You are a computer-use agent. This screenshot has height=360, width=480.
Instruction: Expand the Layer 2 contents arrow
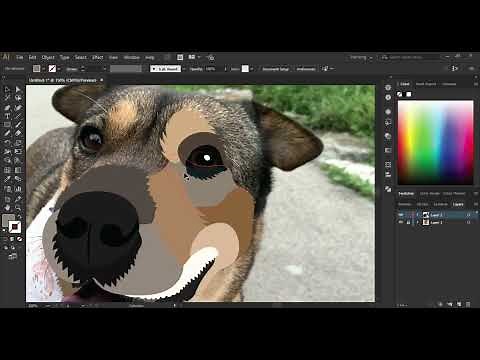point(418,215)
